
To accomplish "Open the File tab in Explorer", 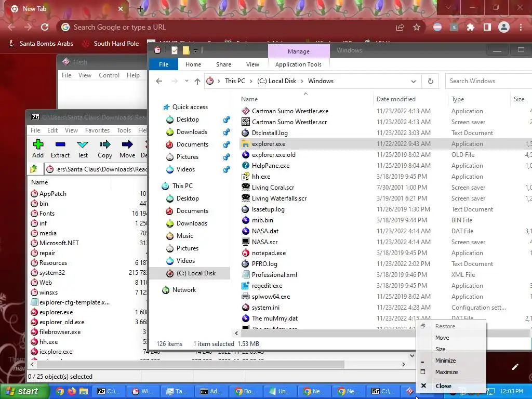I will point(164,64).
